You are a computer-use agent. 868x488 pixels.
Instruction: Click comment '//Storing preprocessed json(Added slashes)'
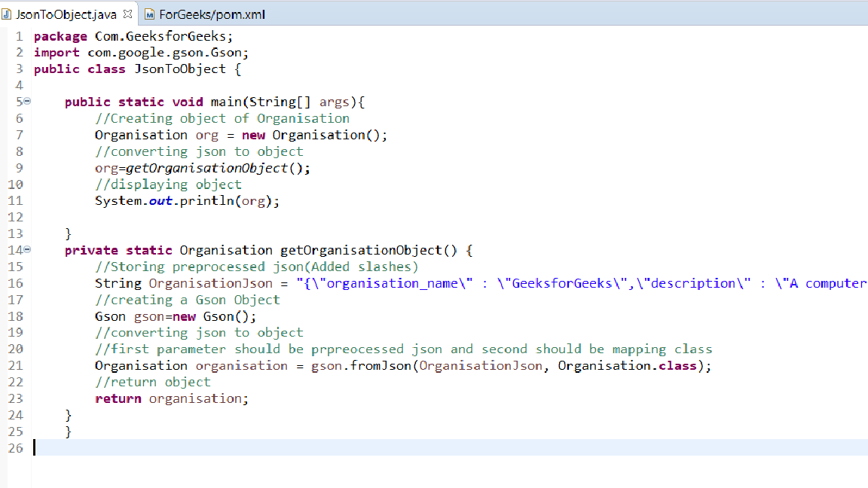pyautogui.click(x=256, y=267)
